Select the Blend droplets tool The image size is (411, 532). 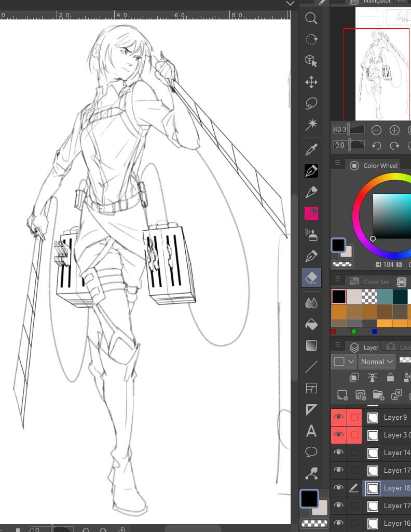coord(311,303)
